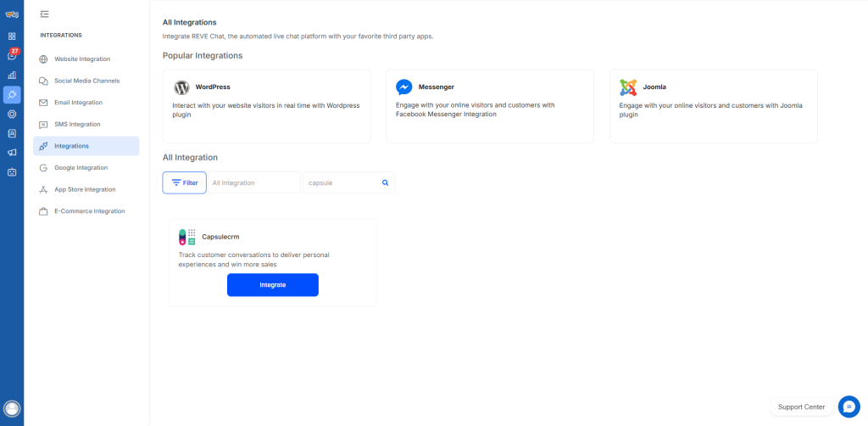Go to Website Integration in sidebar
Viewport: 868px width, 426px height.
[x=82, y=59]
